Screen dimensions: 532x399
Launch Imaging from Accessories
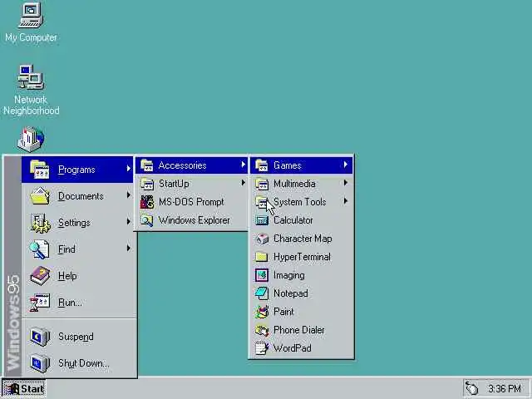click(x=302, y=275)
